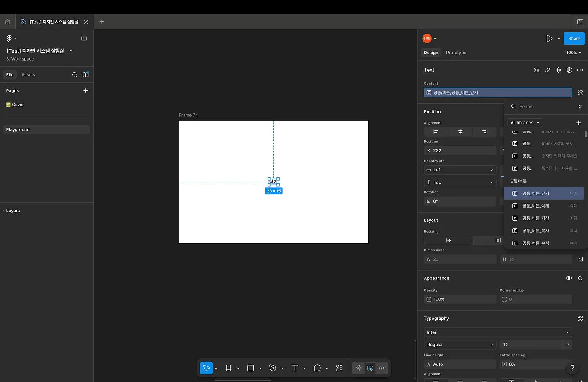
Task: Close the variable picker popup
Action: point(580,107)
